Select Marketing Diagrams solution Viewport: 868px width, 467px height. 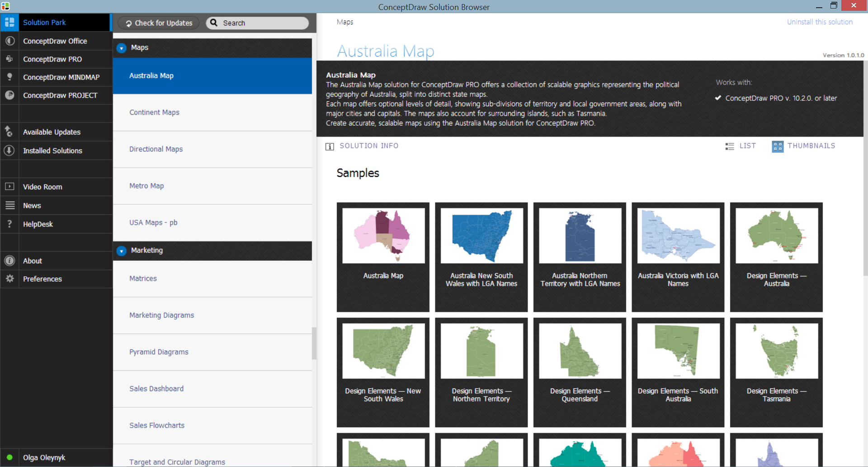[212, 315]
